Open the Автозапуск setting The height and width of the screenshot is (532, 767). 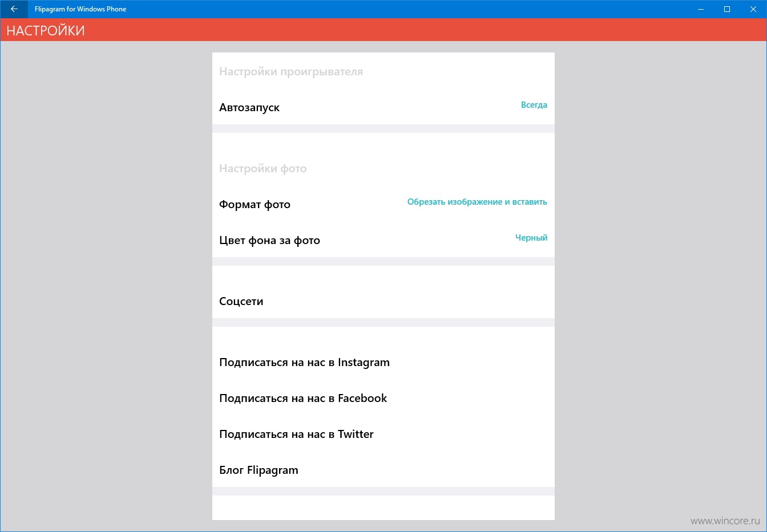pos(249,108)
